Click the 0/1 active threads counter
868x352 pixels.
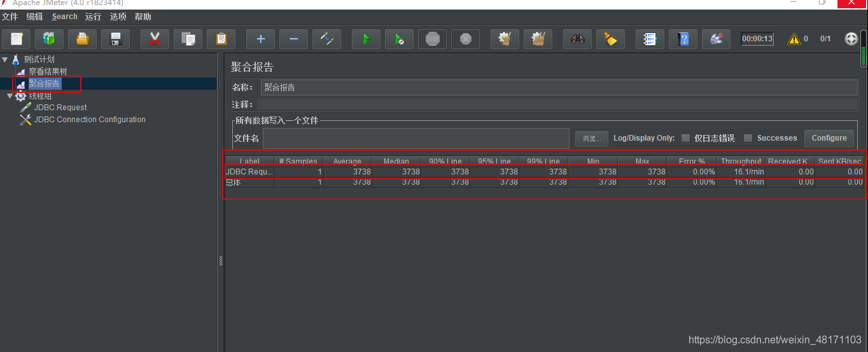825,39
